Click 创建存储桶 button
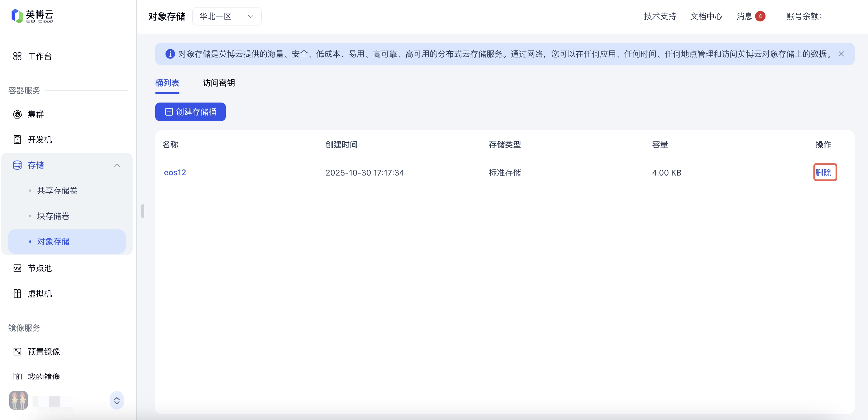 click(191, 112)
